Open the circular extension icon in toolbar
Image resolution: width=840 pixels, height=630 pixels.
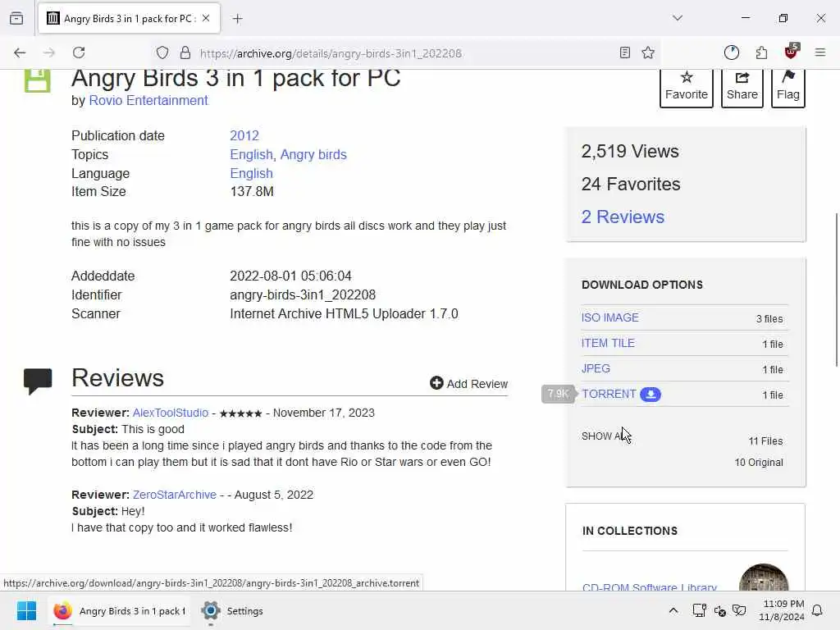pos(732,52)
